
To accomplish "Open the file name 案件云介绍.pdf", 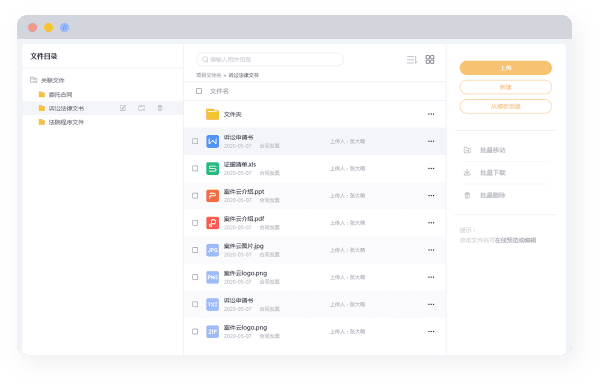I will (244, 219).
